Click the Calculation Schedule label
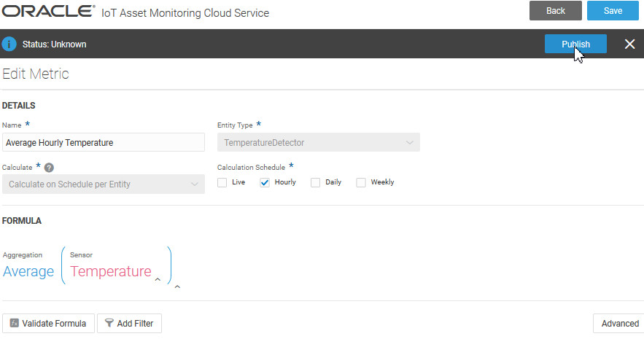 (x=251, y=168)
